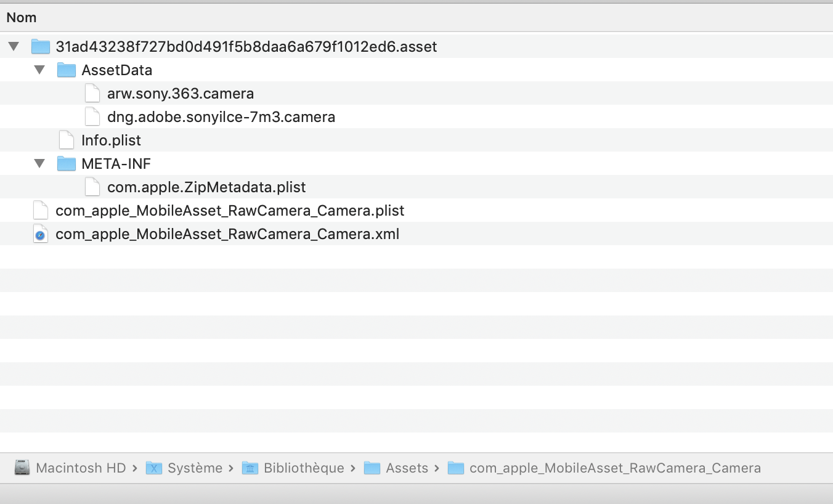
Task: Click the com.apple.ZipMetadata.plist file icon
Action: 92,187
